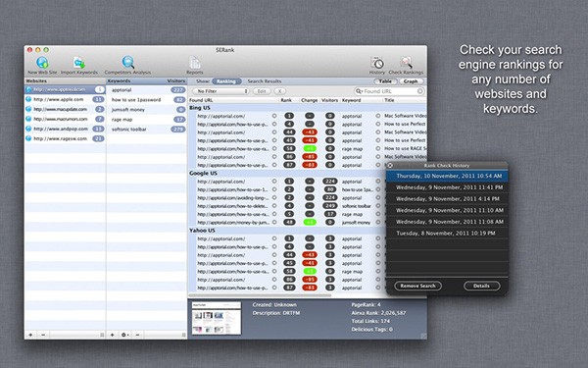588x368 pixels.
Task: Run Check Rankings from the toolbar
Action: click(x=406, y=63)
